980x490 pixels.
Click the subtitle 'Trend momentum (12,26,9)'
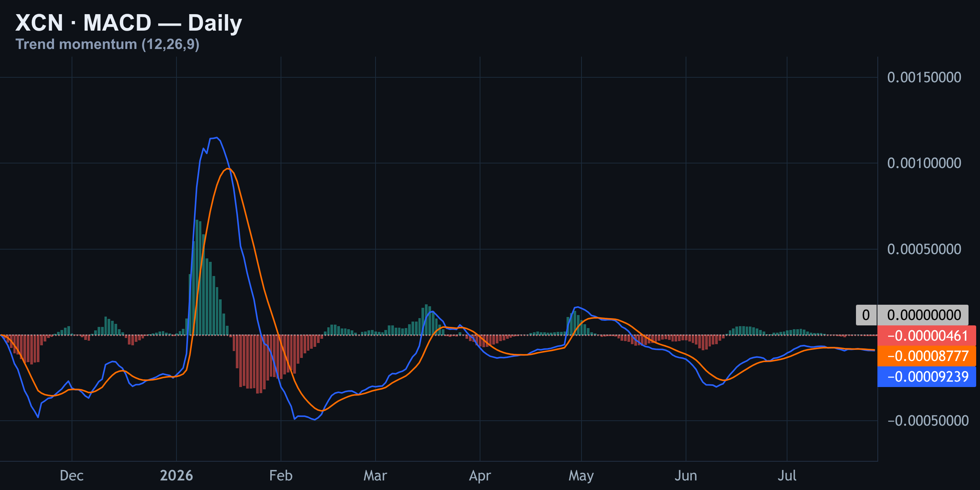pyautogui.click(x=107, y=44)
